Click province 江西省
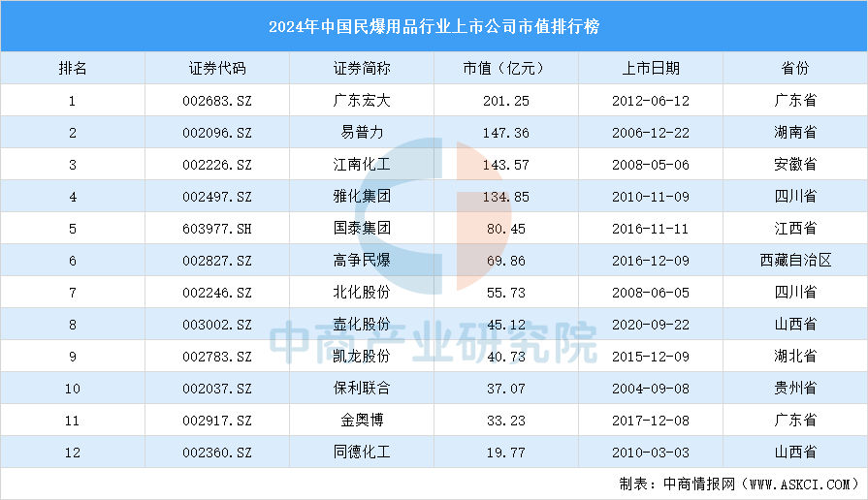This screenshot has width=868, height=500. tap(795, 229)
